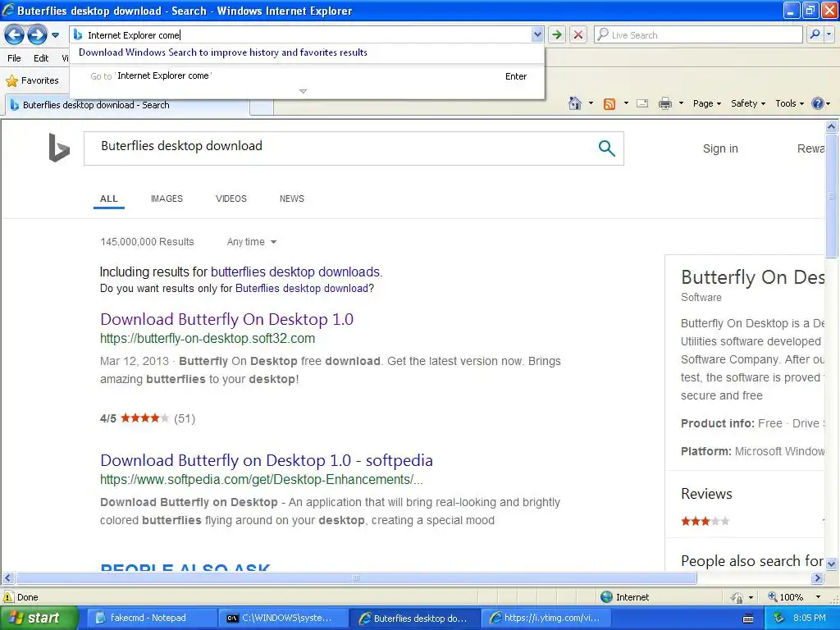The image size is (840, 630).
Task: Click the Bing logo
Action: [x=59, y=148]
